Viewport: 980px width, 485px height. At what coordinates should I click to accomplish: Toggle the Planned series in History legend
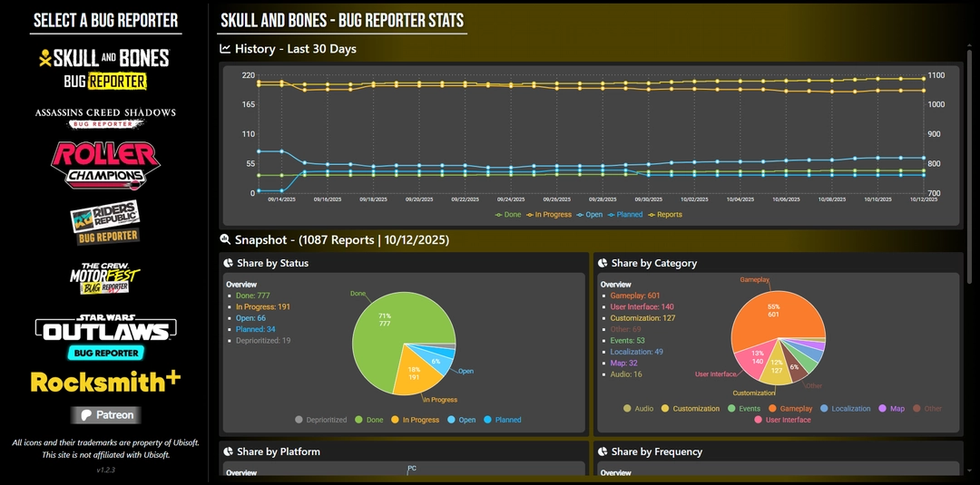pos(625,215)
